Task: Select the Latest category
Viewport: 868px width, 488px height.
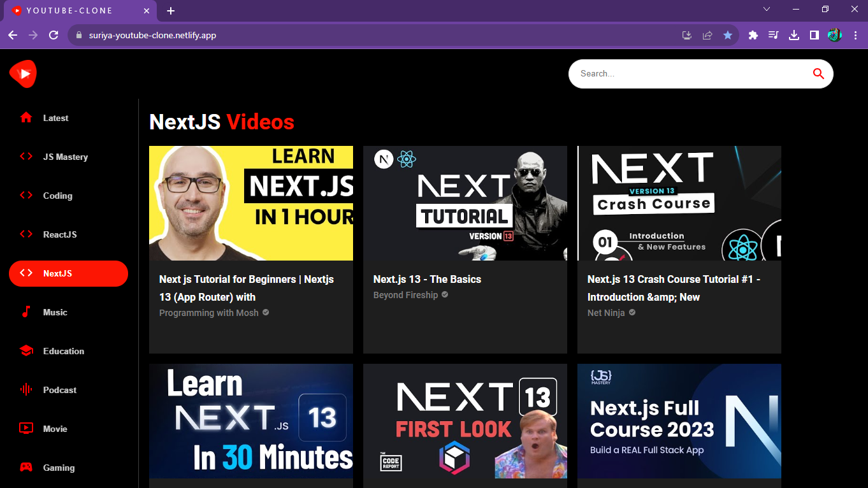Action: pyautogui.click(x=68, y=118)
